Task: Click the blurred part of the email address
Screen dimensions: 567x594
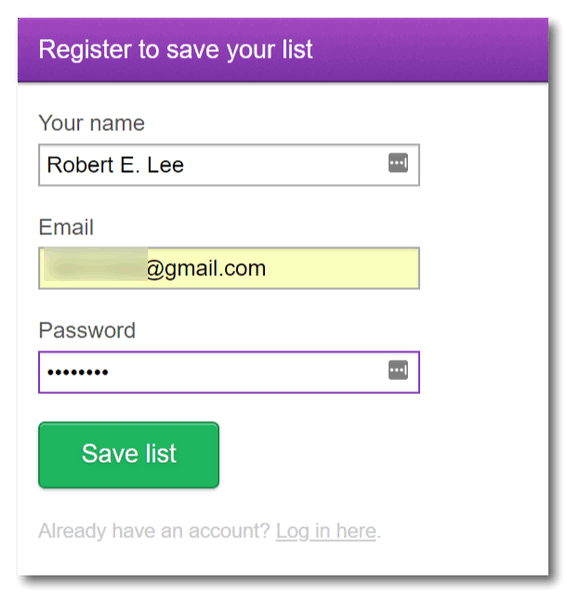Action: 95,264
